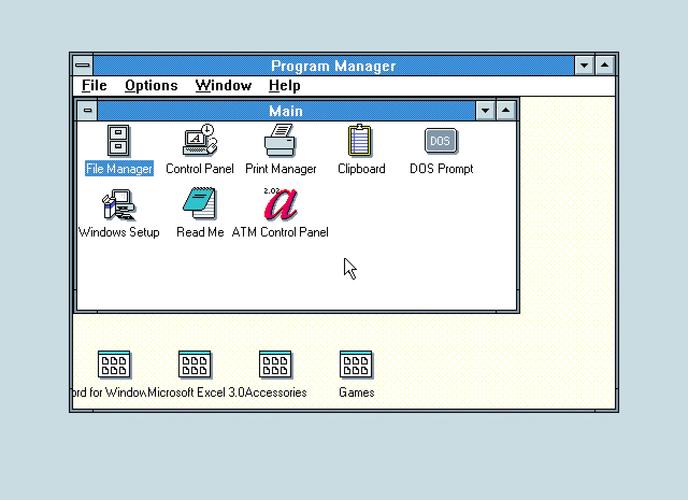Select the Print Manager printer icon
This screenshot has height=500, width=688.
click(x=280, y=140)
